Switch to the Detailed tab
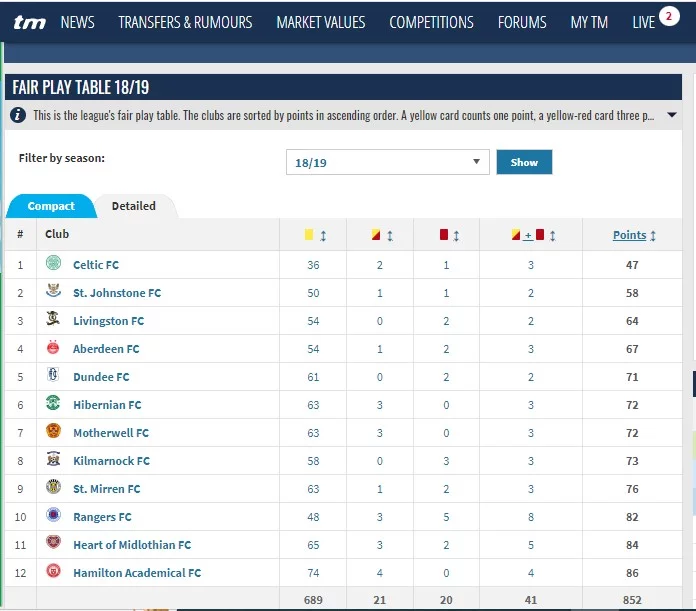696x611 pixels. (x=133, y=206)
